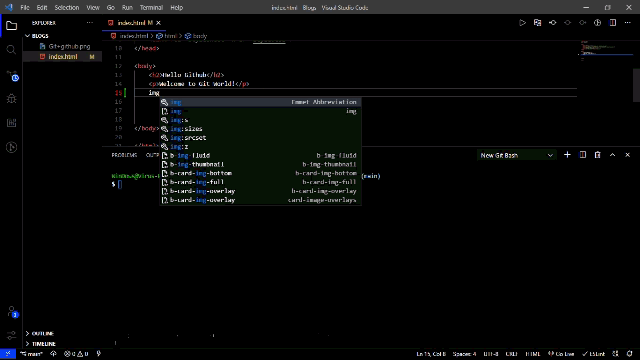Change CRLF end of line sequence
This screenshot has height=360, width=640.
tap(511, 354)
